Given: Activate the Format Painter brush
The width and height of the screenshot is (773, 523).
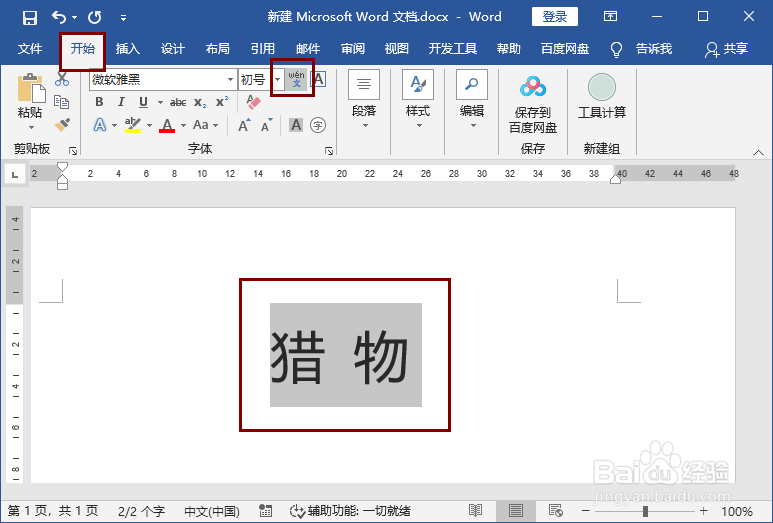Looking at the screenshot, I should click(62, 124).
